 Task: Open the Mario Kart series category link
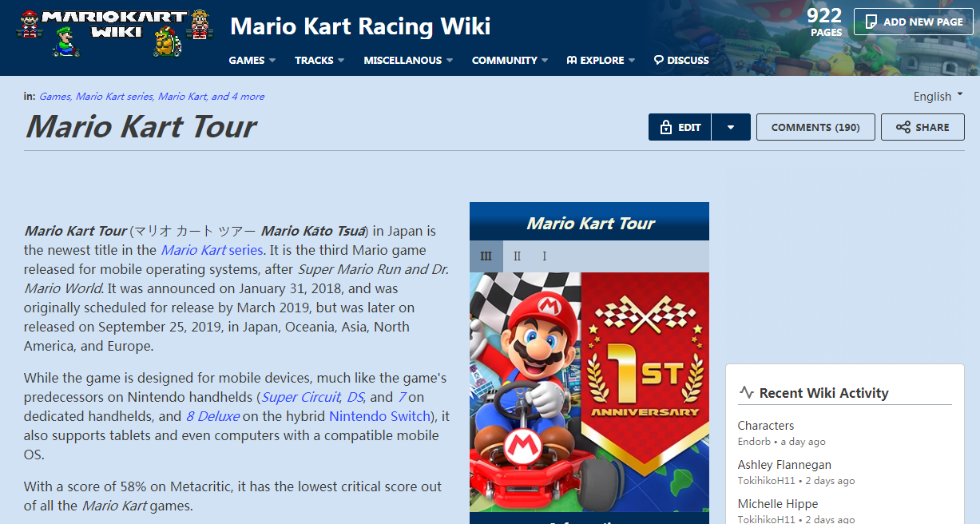point(113,96)
